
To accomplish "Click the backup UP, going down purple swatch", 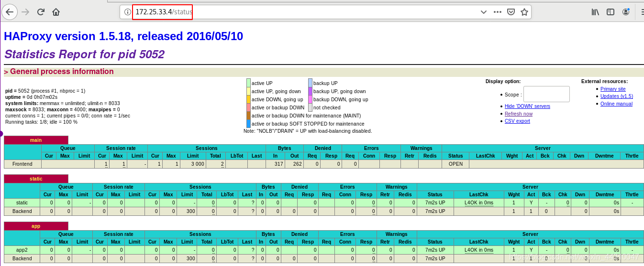I will point(310,91).
